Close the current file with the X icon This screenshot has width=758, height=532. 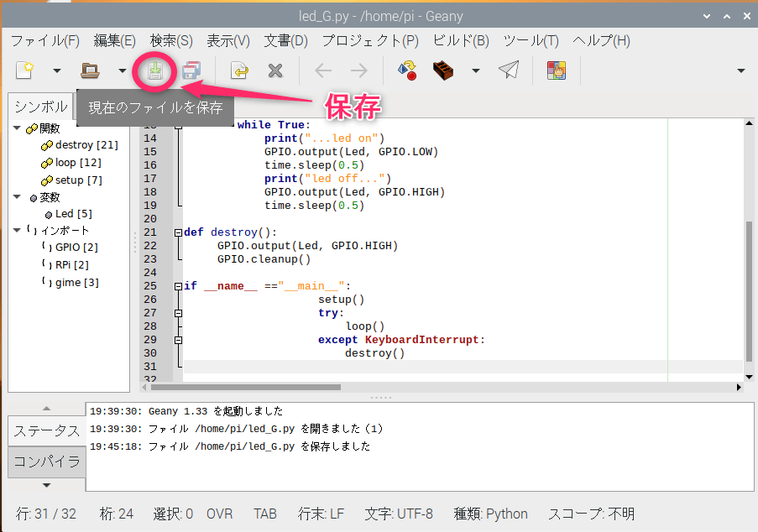tap(275, 71)
